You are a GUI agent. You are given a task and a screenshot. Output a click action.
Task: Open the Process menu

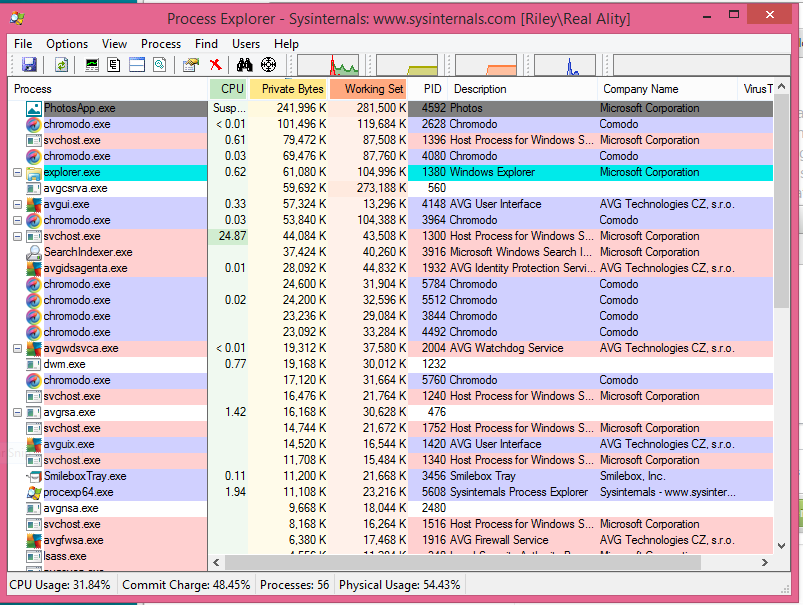[160, 43]
